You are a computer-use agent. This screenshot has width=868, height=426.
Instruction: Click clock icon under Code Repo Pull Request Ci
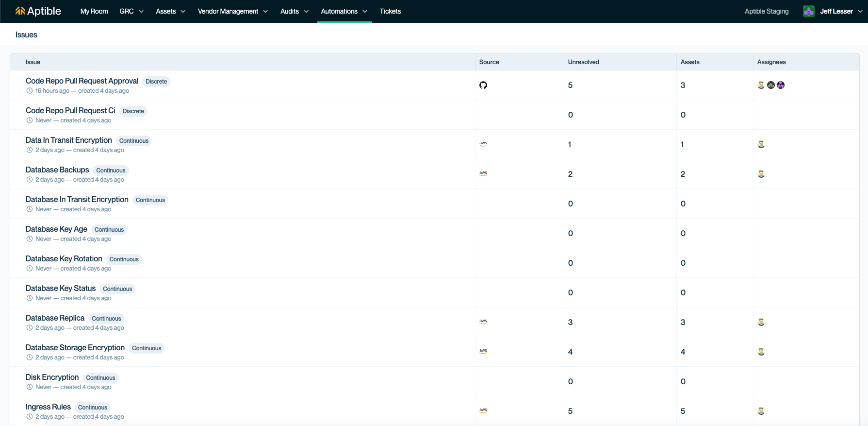(x=30, y=120)
